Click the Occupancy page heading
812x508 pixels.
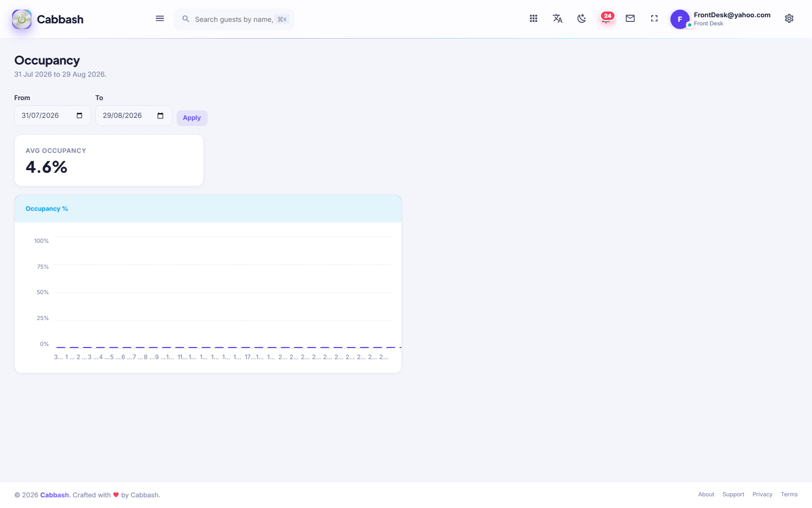point(47,60)
